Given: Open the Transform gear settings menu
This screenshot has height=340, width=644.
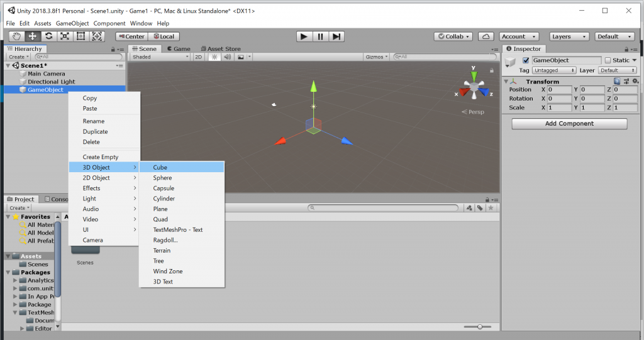Looking at the screenshot, I should pyautogui.click(x=635, y=81).
